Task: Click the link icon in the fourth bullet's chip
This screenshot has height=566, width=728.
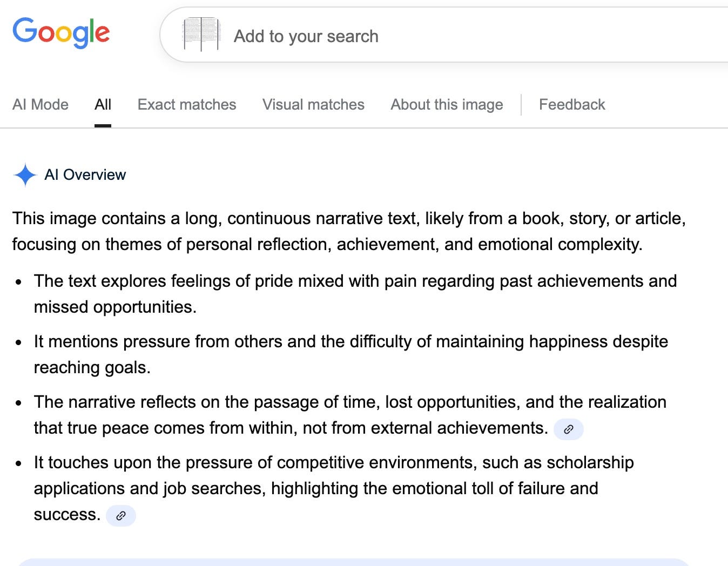Action: tap(121, 516)
